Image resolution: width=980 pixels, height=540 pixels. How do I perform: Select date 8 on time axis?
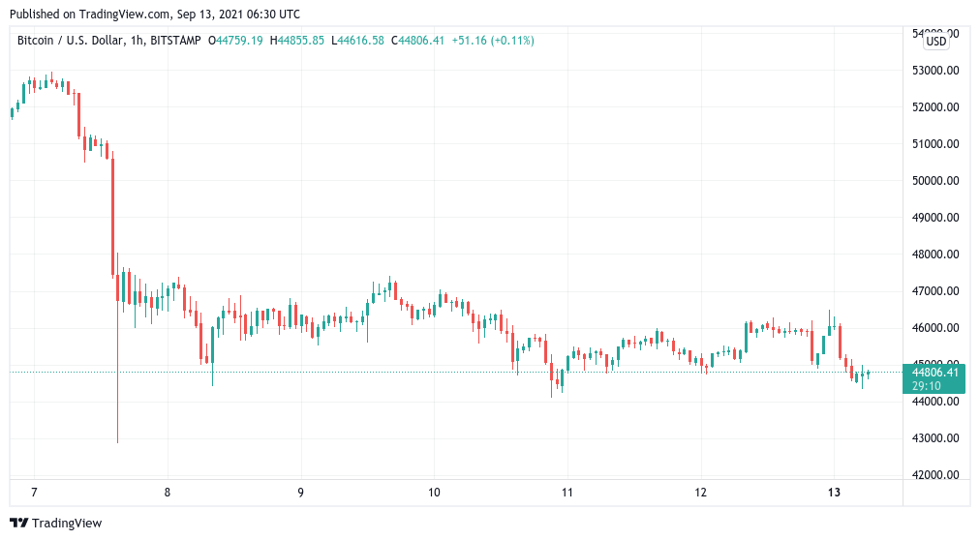click(167, 493)
